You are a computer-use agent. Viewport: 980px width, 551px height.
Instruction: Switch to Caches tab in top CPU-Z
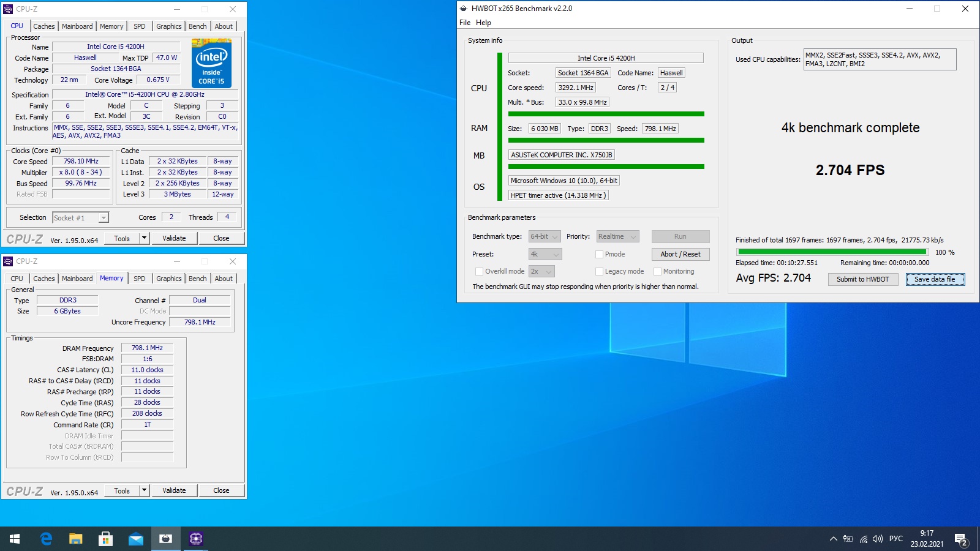(44, 26)
